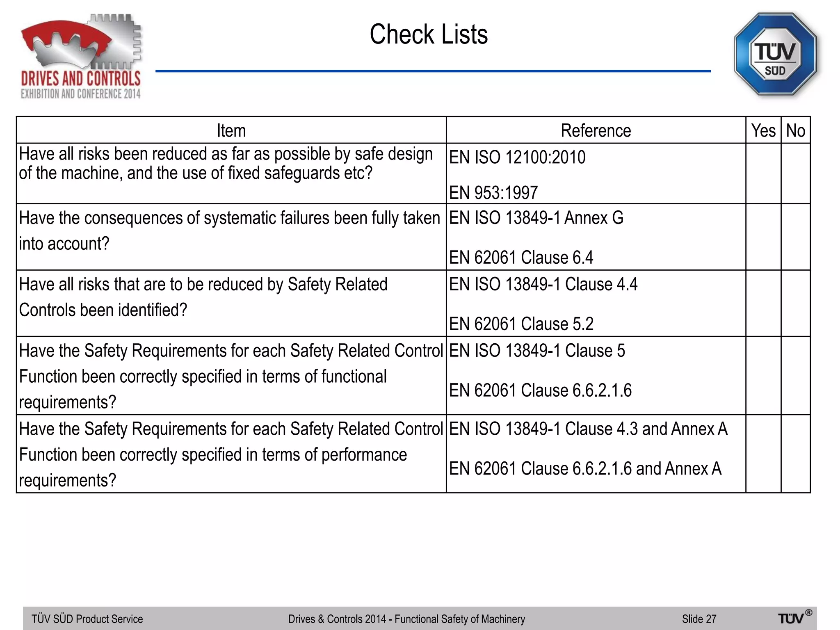Click 'Drives & Controls 2014 - Functional Safety of Machinery'
The height and width of the screenshot is (630, 840).
pyautogui.click(x=406, y=619)
